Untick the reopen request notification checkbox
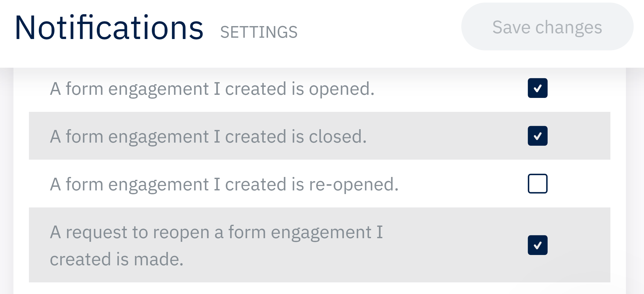The image size is (644, 294). point(538,245)
